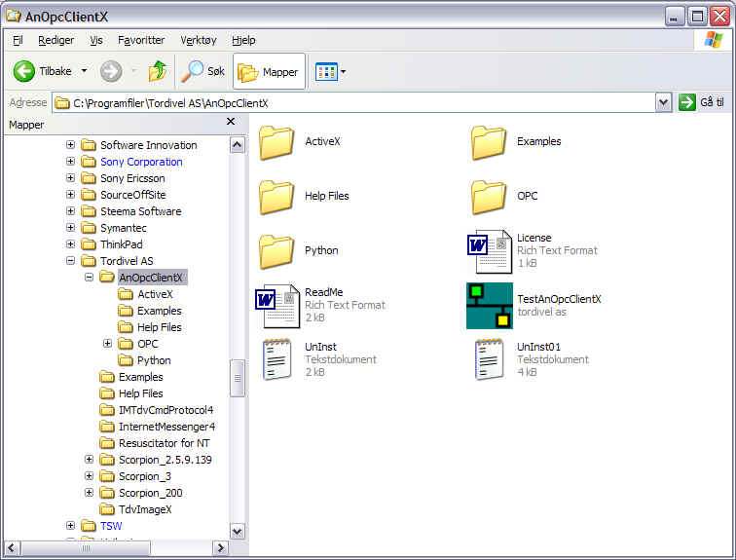
Task: Select the Python folder icon in file view
Action: point(276,251)
